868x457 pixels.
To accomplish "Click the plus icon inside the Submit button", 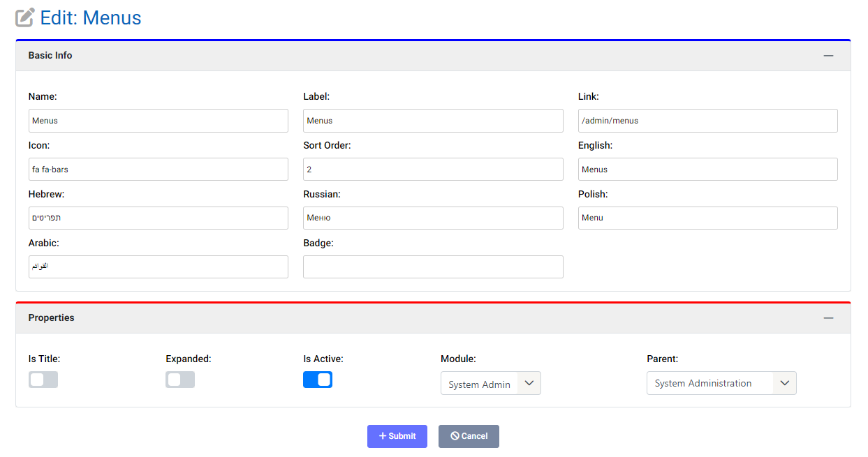I will tap(383, 436).
